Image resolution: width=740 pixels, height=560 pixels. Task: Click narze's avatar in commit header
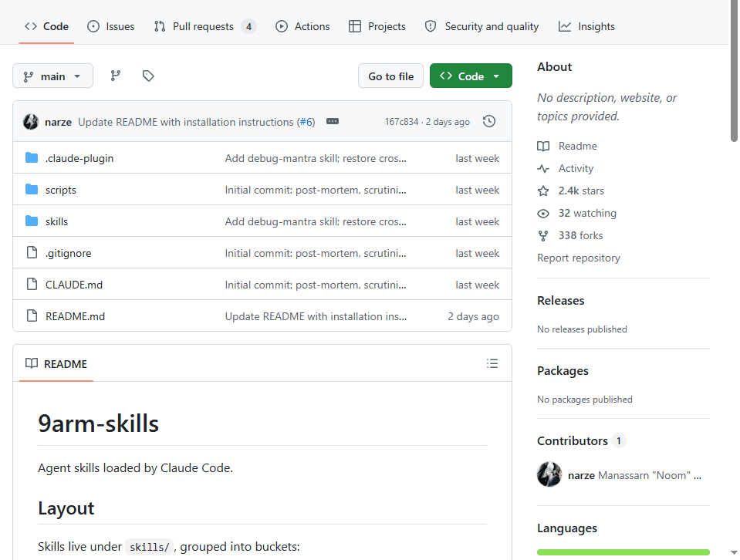click(x=31, y=122)
